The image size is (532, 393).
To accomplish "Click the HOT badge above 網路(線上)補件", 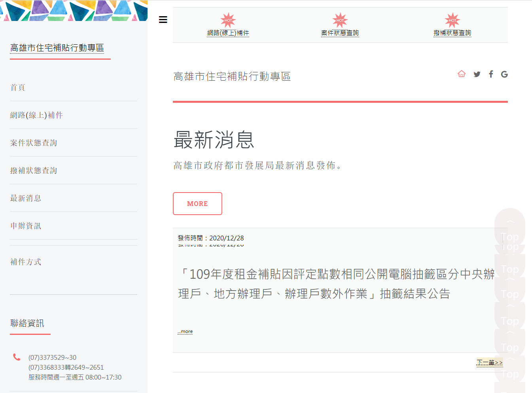I will click(x=228, y=21).
